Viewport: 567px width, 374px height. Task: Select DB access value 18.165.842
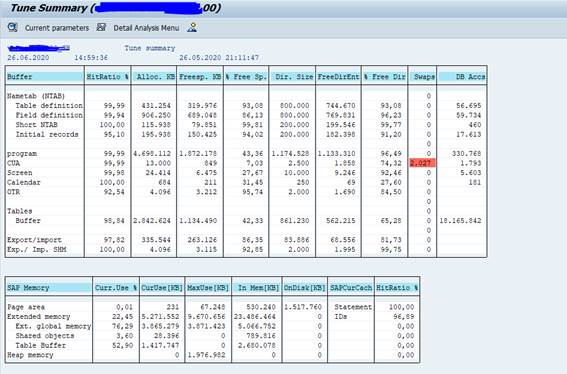[x=460, y=221]
